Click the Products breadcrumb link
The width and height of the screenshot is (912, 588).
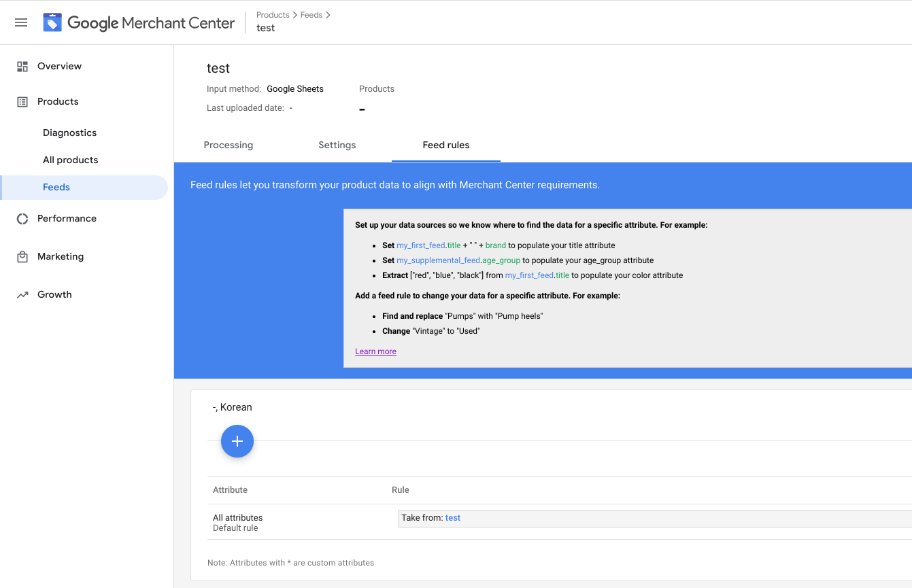[x=273, y=15]
